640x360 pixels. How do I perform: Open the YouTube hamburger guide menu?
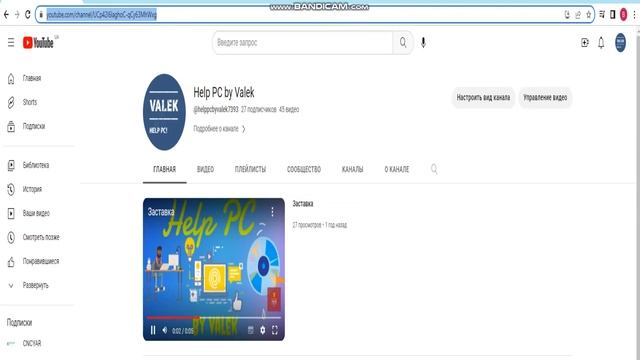click(11, 42)
